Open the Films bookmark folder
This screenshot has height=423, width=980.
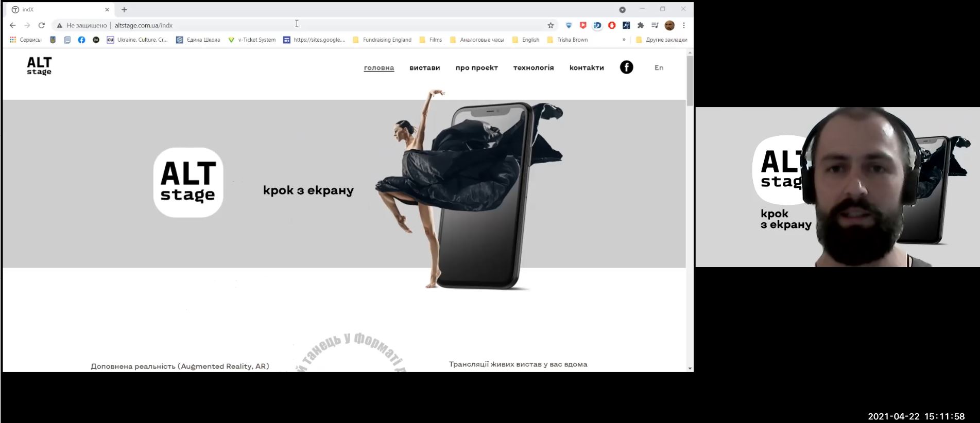[431, 40]
